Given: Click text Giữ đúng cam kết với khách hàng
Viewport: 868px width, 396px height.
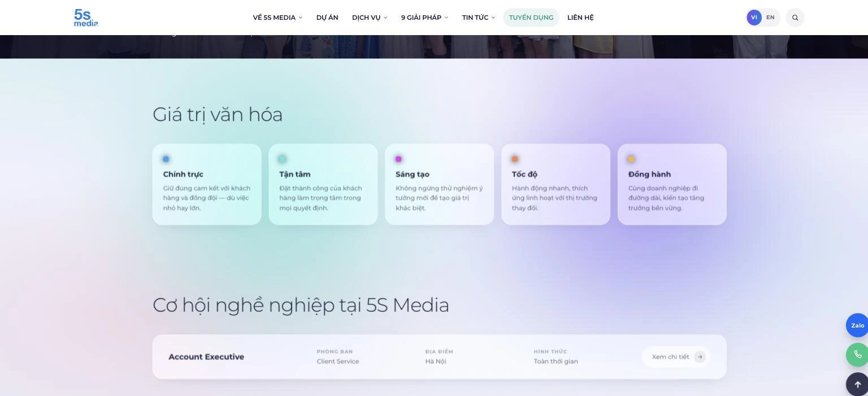Looking at the screenshot, I should point(207,193).
